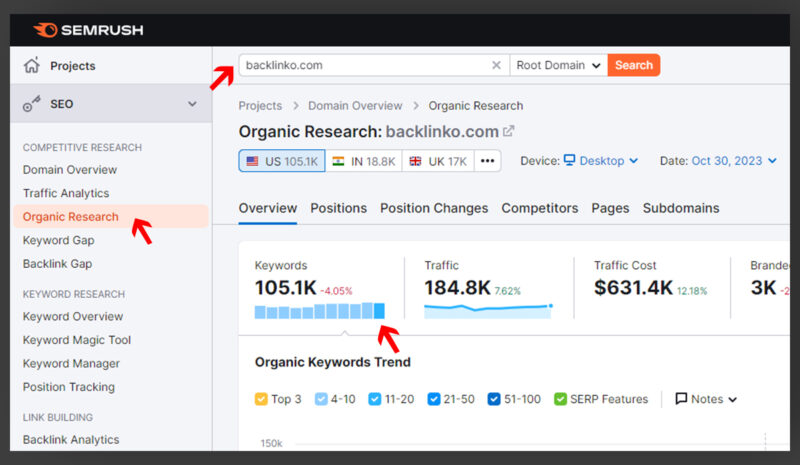
Task: Open Domain Overview in sidebar
Action: 70,169
